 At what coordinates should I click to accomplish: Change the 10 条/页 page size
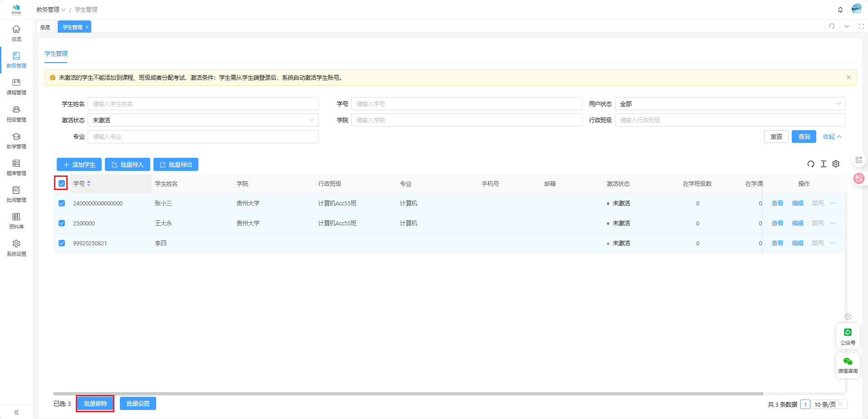pos(829,404)
